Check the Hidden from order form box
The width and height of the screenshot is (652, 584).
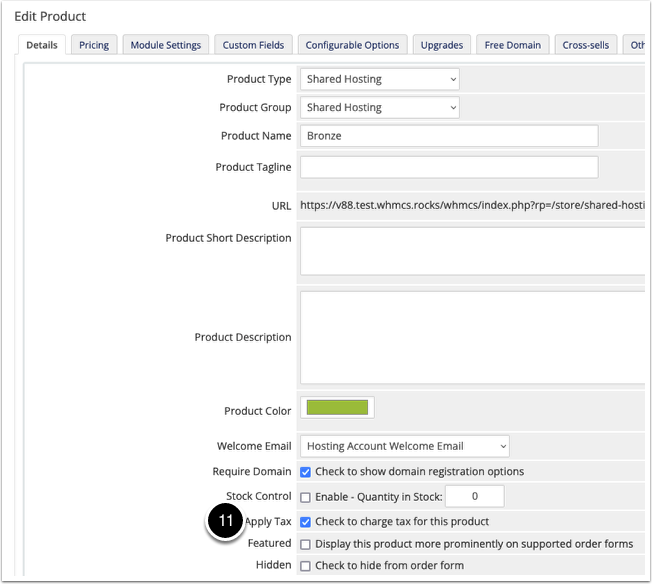(x=305, y=566)
